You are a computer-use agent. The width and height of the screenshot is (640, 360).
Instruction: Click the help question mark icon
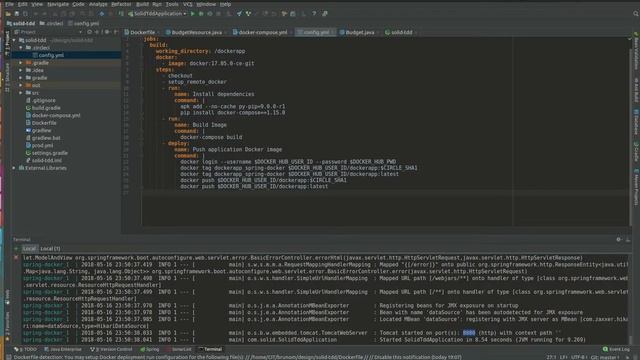tap(314, 13)
